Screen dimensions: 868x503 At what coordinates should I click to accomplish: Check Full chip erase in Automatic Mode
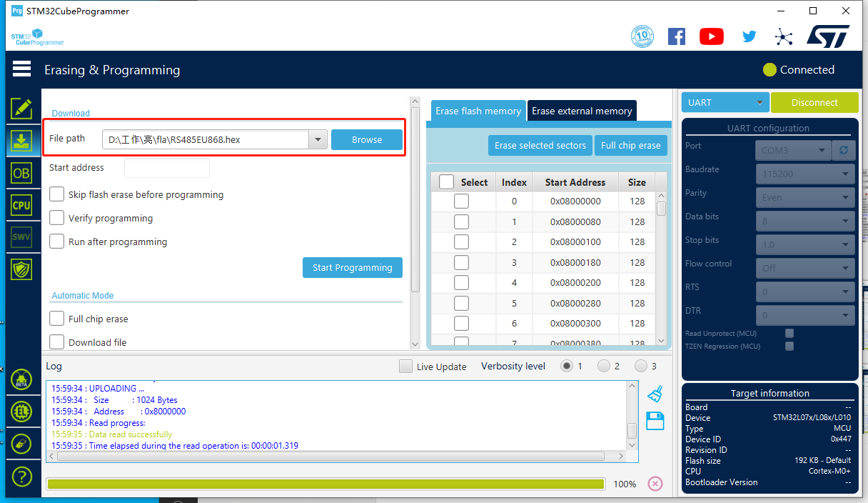coord(57,319)
